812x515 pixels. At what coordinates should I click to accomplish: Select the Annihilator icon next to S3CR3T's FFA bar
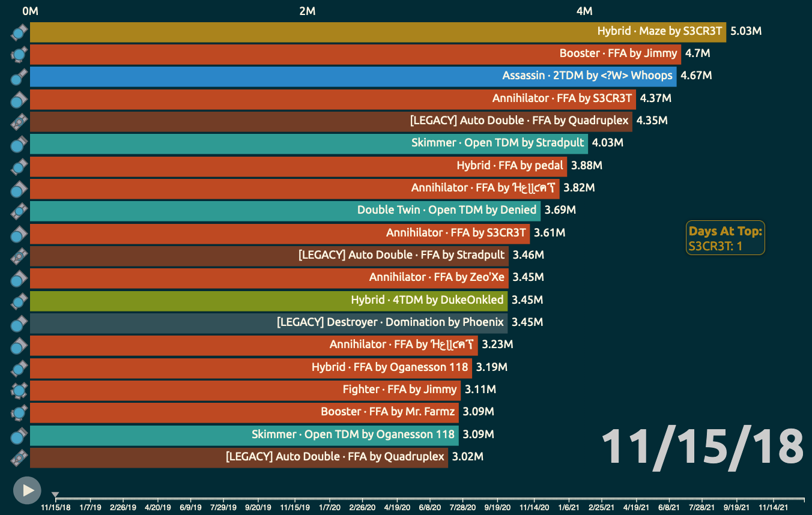[x=18, y=98]
